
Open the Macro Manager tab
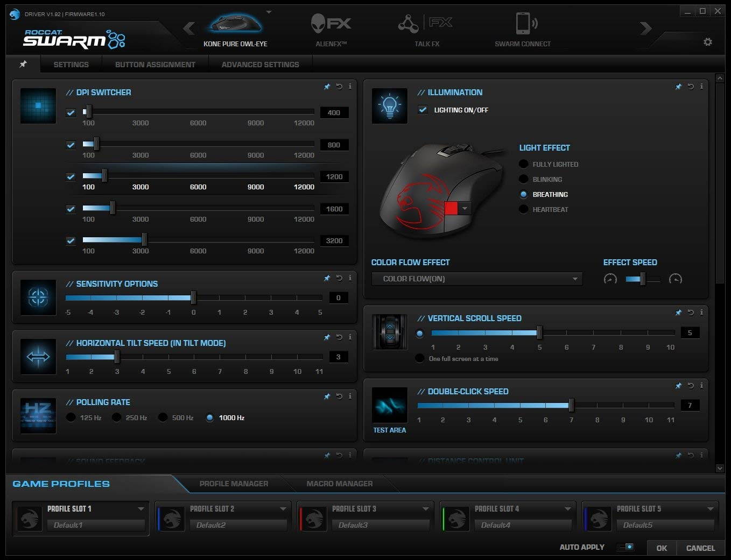click(x=339, y=484)
